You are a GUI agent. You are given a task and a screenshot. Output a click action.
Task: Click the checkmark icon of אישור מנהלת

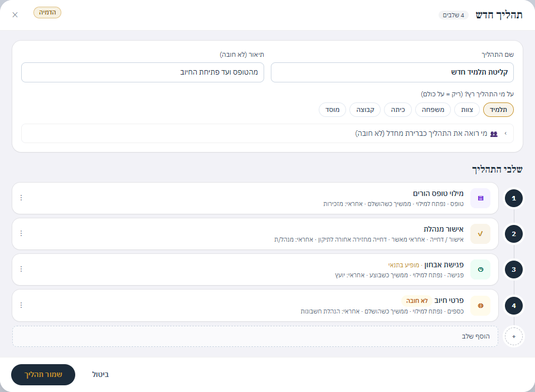[x=480, y=234]
